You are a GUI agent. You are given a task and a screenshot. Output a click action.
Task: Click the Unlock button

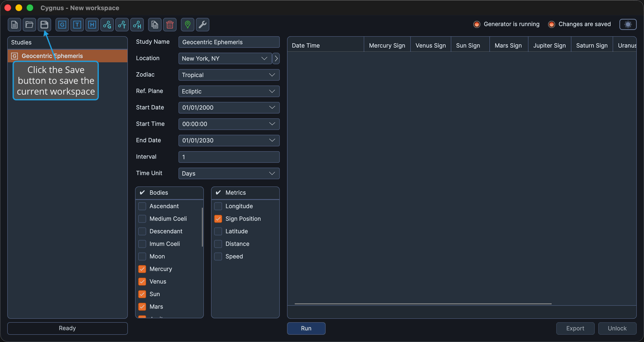click(x=617, y=328)
